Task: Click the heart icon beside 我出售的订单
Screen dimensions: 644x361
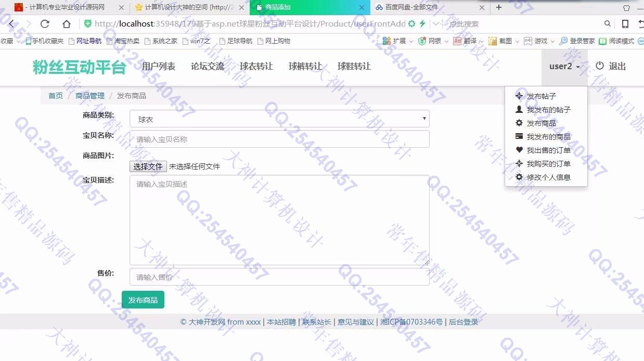Action: (x=519, y=150)
